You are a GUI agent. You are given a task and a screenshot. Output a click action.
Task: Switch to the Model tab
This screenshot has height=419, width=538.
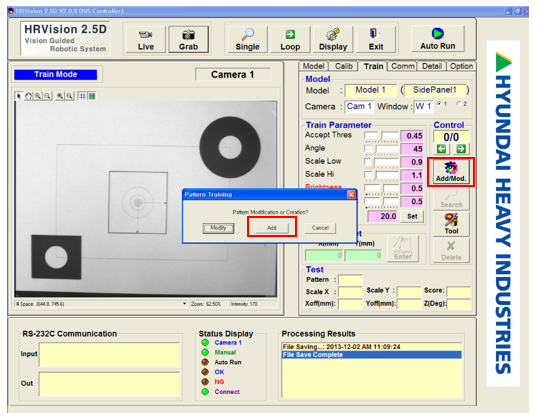pyautogui.click(x=313, y=66)
